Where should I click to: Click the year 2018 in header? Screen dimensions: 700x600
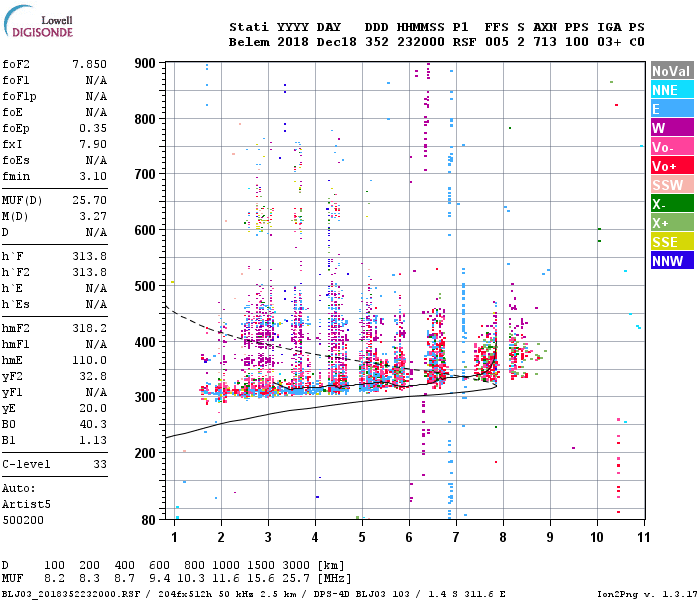coord(293,42)
